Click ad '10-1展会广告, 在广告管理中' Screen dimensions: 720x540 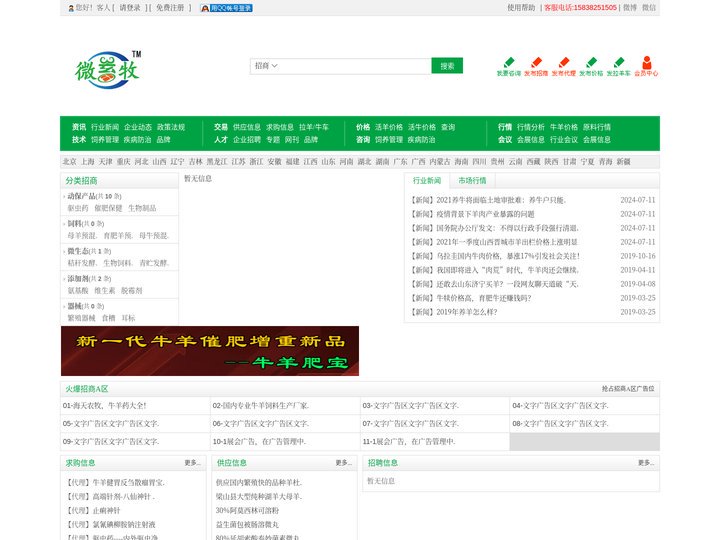click(x=259, y=442)
